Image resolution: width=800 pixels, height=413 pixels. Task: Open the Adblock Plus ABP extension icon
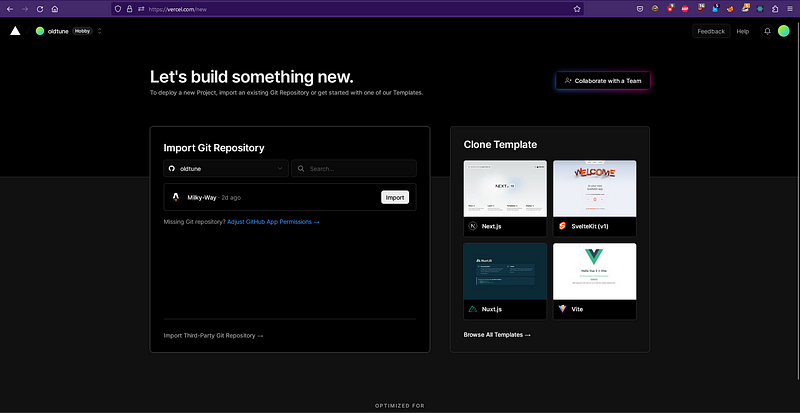click(x=685, y=9)
